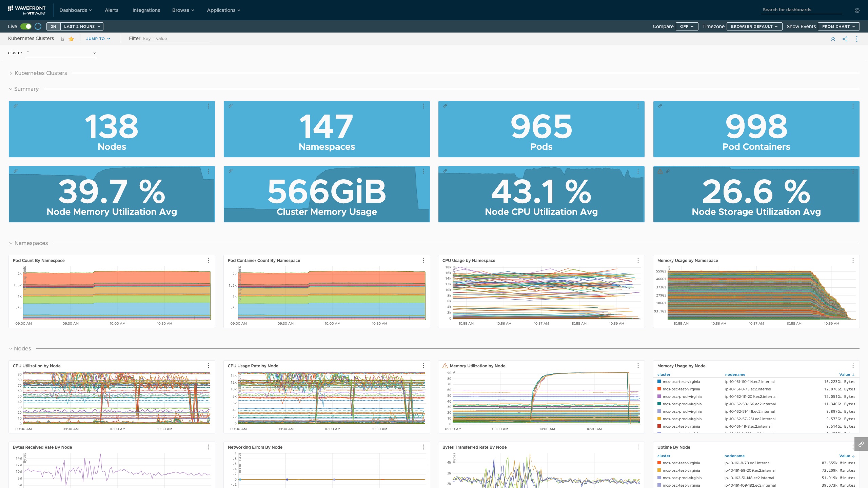Viewport: 868px width, 488px height.
Task: Click the 2H time window button
Action: [53, 26]
